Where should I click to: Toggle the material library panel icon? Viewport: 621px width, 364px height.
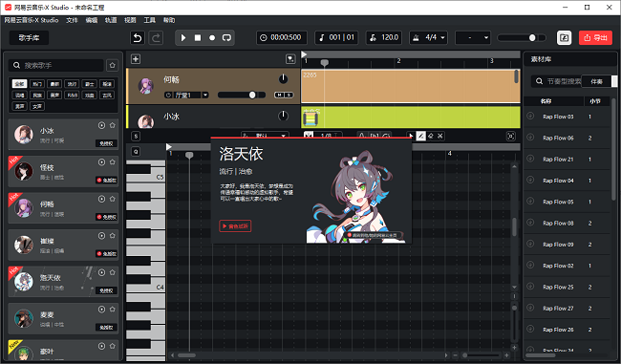[564, 38]
